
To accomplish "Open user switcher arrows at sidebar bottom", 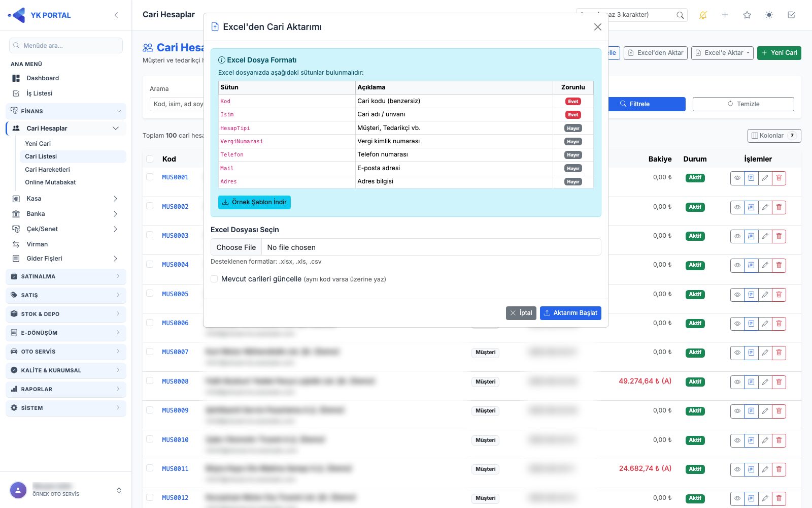I will (119, 490).
